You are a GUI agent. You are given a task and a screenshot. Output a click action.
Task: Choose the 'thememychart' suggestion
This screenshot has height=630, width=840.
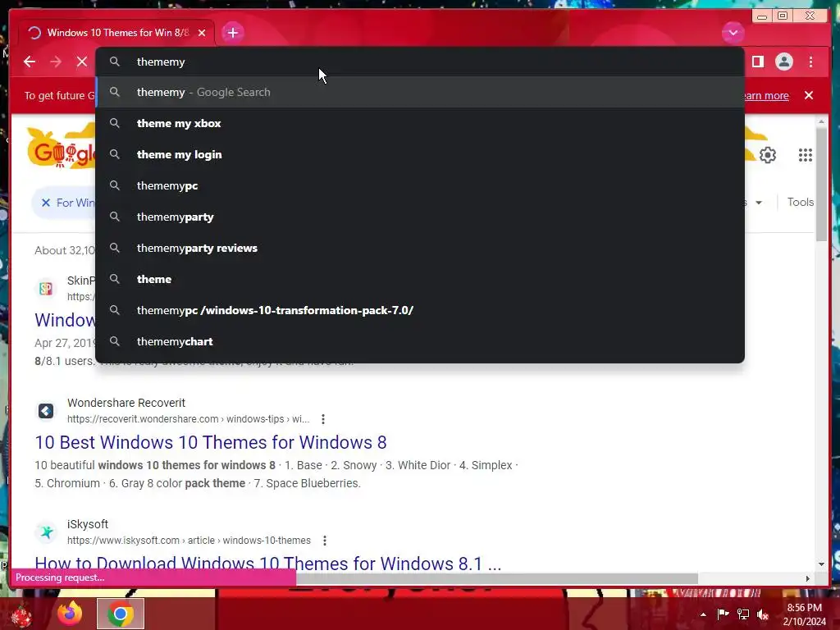click(x=420, y=341)
